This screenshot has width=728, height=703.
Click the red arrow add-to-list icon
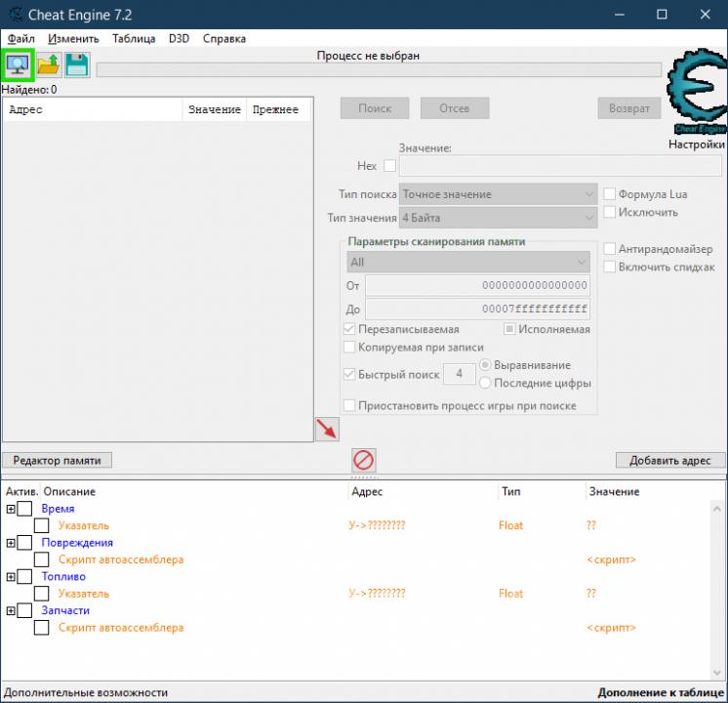(327, 429)
